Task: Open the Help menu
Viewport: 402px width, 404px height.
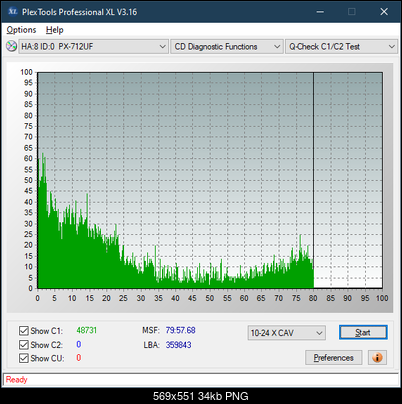Action: [54, 30]
